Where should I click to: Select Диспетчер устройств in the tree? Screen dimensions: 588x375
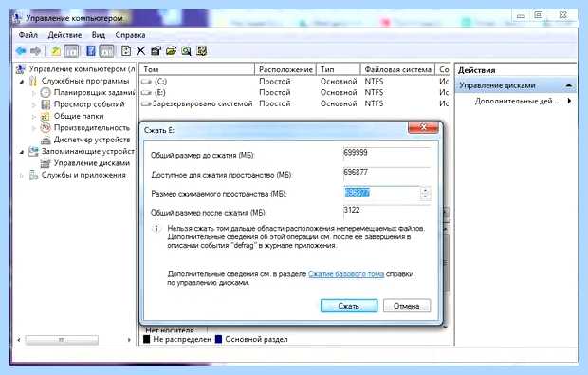pos(92,140)
